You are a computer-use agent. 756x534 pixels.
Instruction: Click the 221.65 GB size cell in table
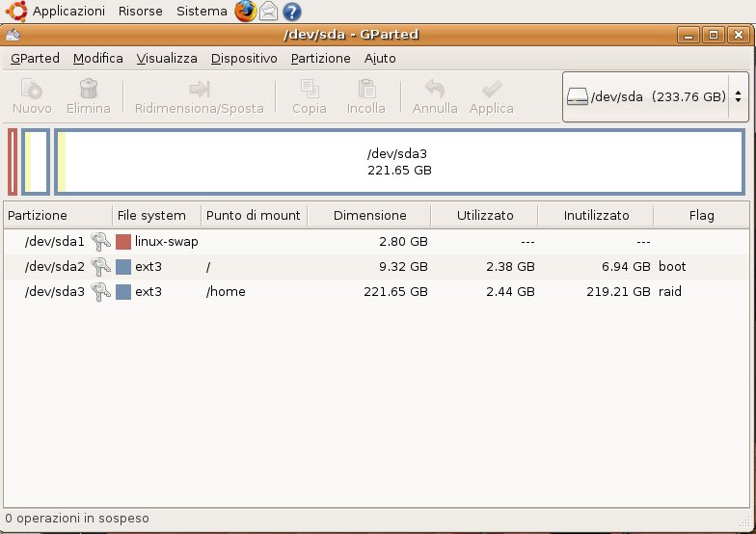pos(395,291)
